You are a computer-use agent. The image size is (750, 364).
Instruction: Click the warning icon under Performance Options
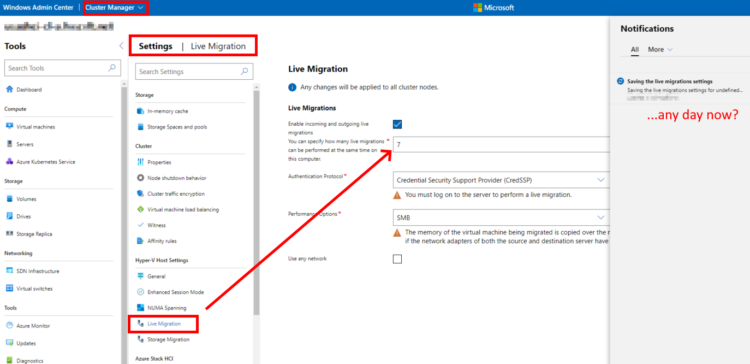click(397, 232)
